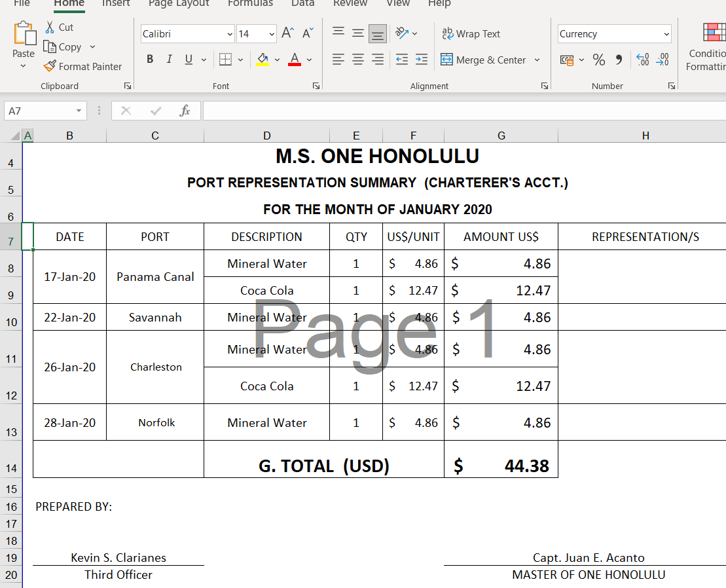The width and height of the screenshot is (726, 588).
Task: Click the Insert Function fx icon
Action: click(x=185, y=111)
